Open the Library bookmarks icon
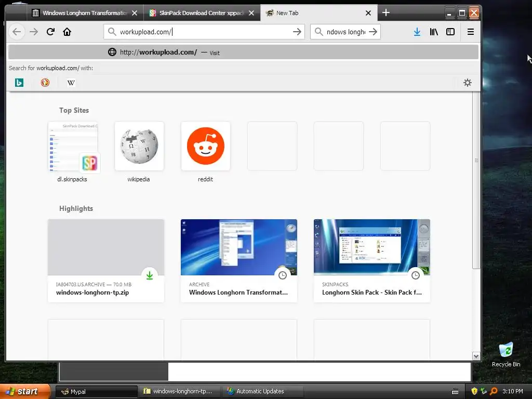The image size is (532, 399). 434,32
